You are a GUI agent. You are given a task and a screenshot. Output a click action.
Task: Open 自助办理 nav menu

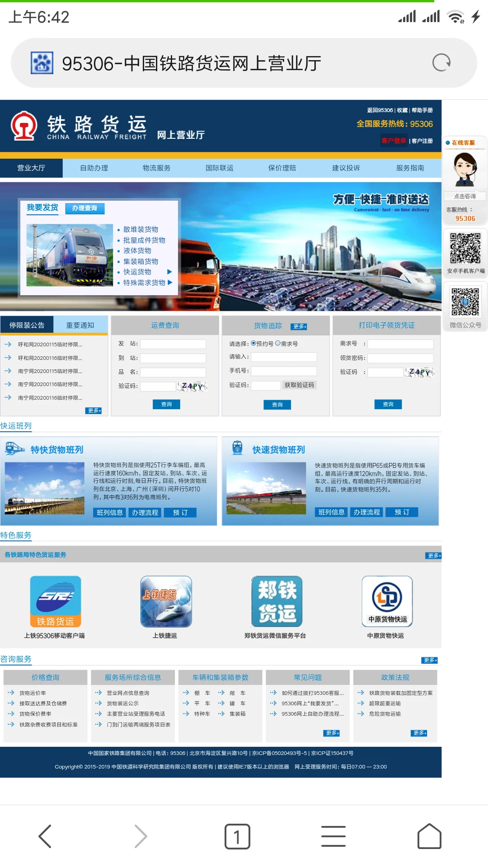pyautogui.click(x=94, y=168)
